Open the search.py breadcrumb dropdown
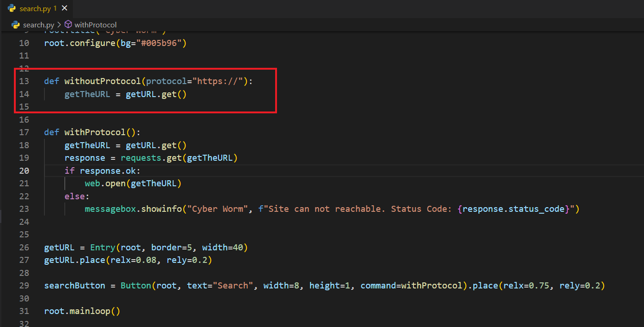644x327 pixels. 39,25
